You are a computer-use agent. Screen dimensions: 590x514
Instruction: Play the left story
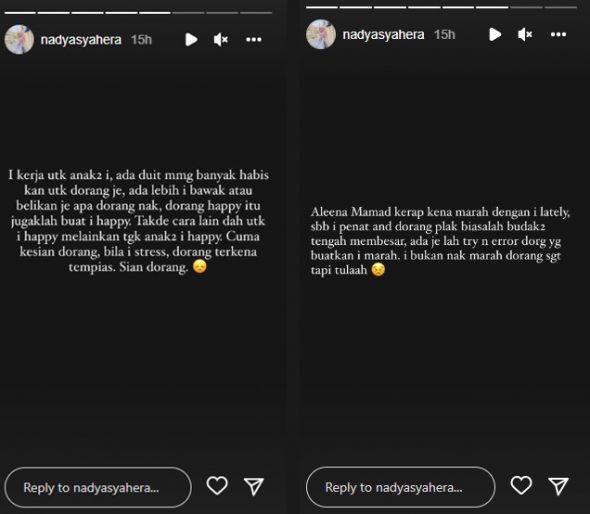coord(191,40)
